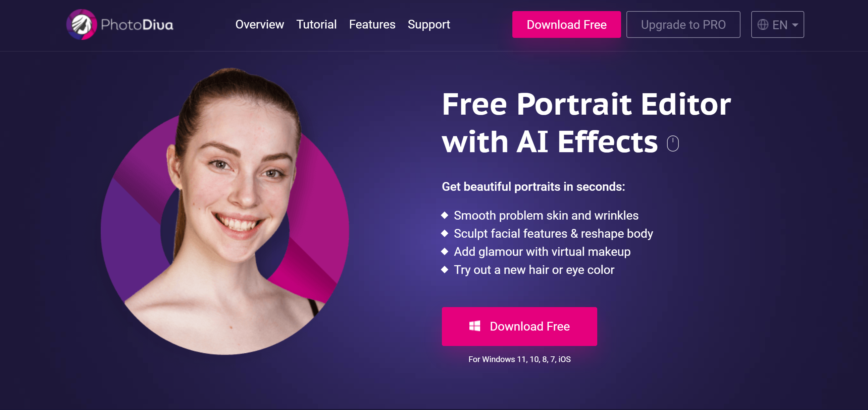Click the Windows logo on download button
Screen dimensions: 868x410
tap(475, 326)
